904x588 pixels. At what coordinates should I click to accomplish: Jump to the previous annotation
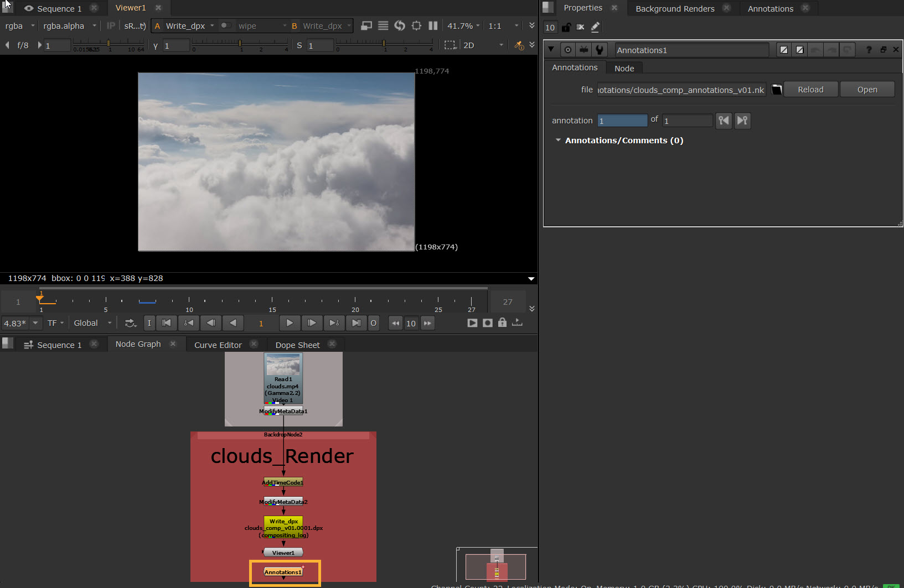724,121
